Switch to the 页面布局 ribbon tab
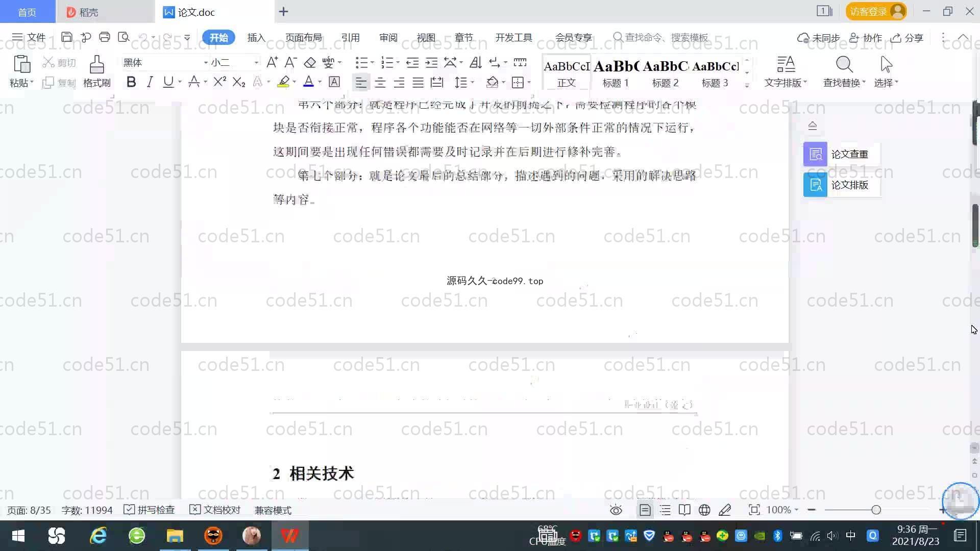This screenshot has height=551, width=980. click(x=304, y=37)
